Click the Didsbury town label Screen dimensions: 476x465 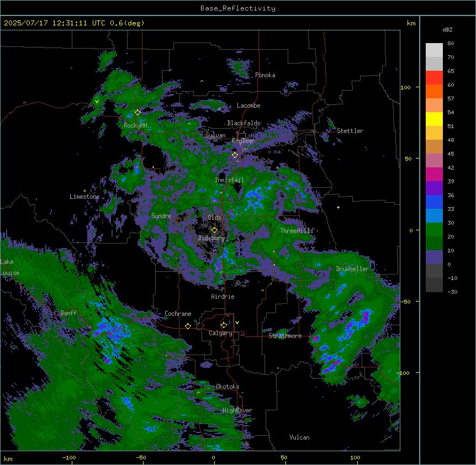211,238
